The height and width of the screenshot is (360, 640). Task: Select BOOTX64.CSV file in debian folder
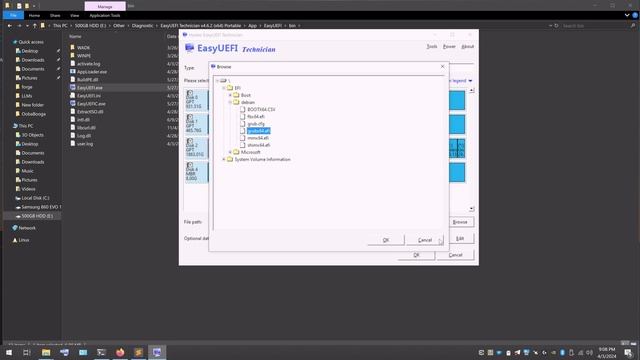point(261,109)
